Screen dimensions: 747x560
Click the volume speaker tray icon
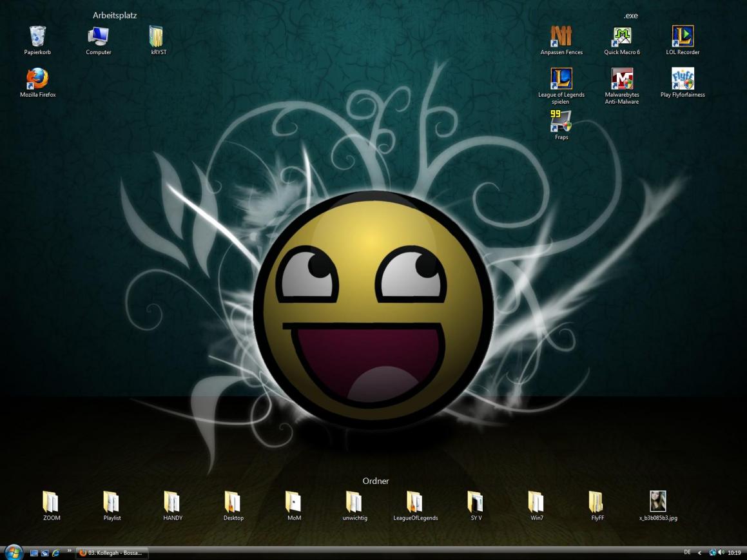(x=721, y=553)
